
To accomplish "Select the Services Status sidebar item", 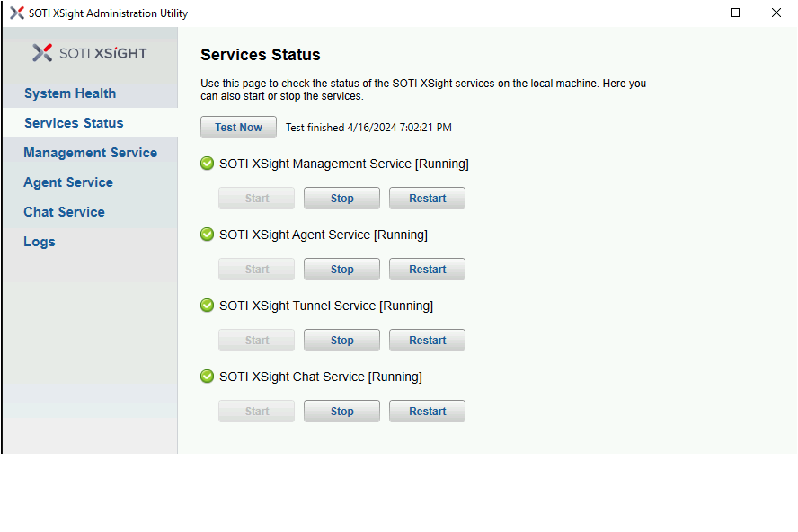I will 74,123.
